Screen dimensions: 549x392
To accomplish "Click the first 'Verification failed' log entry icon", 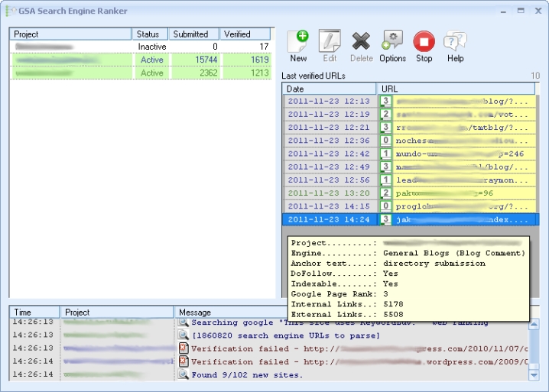I will [184, 348].
